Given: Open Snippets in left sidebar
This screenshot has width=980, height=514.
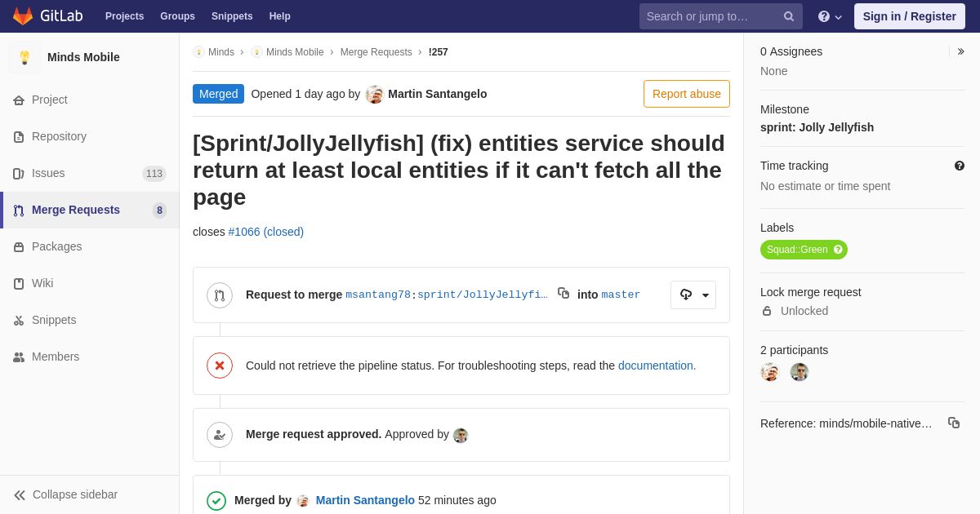Looking at the screenshot, I should (x=90, y=320).
